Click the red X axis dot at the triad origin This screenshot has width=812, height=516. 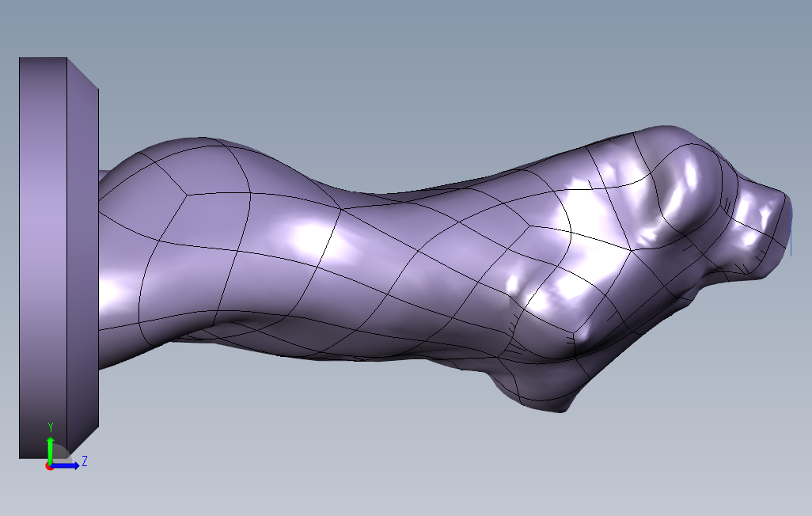coord(49,467)
